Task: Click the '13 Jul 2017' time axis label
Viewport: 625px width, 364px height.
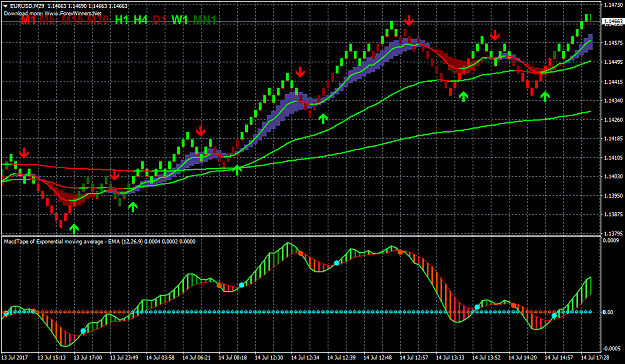Action: (15, 357)
